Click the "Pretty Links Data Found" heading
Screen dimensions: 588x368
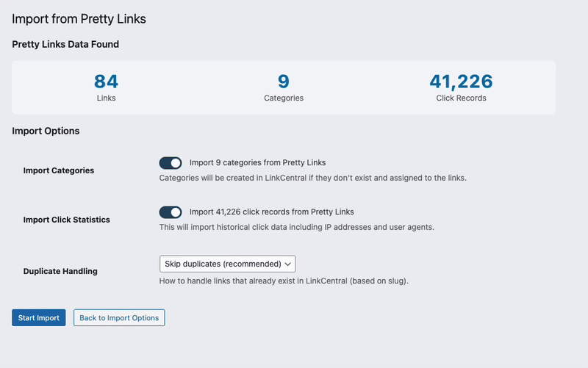(x=65, y=44)
